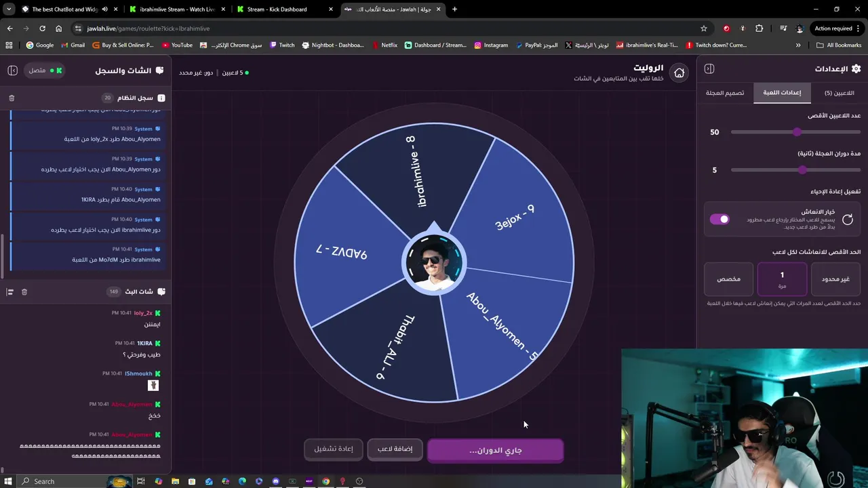Open Microsoft Edge from taskbar

pyautogui.click(x=242, y=481)
